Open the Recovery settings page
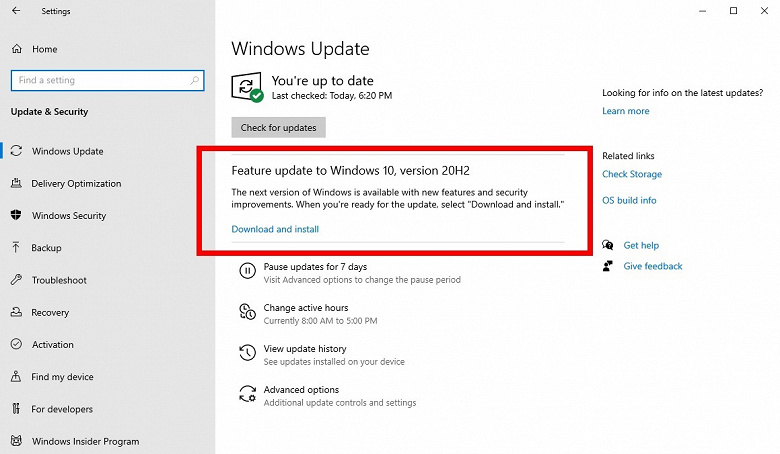 pos(50,313)
